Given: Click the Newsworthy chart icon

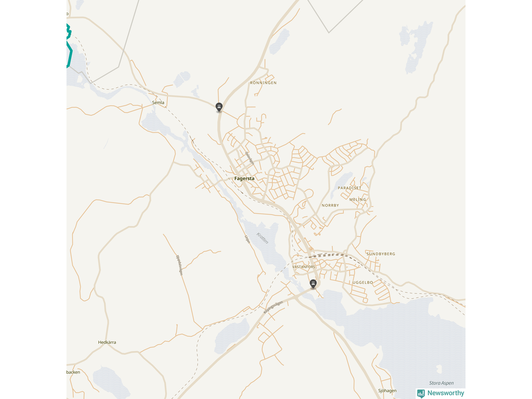Looking at the screenshot, I should click(x=421, y=393).
